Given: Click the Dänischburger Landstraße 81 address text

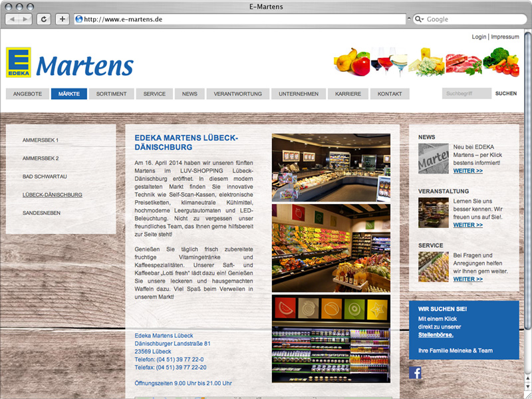Looking at the screenshot, I should point(172,343).
